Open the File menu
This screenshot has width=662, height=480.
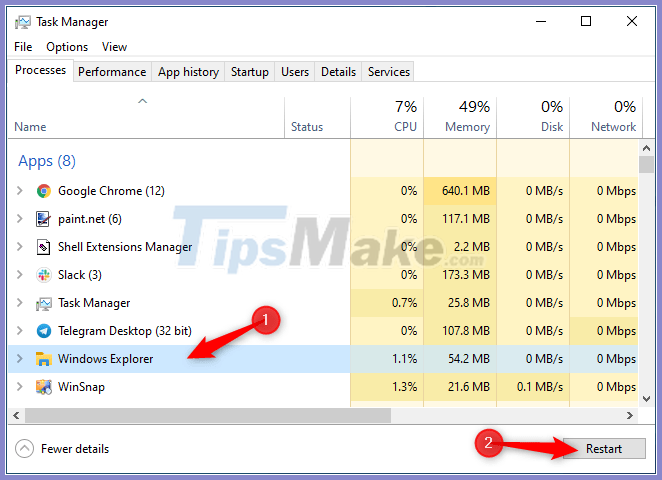pyautogui.click(x=23, y=47)
